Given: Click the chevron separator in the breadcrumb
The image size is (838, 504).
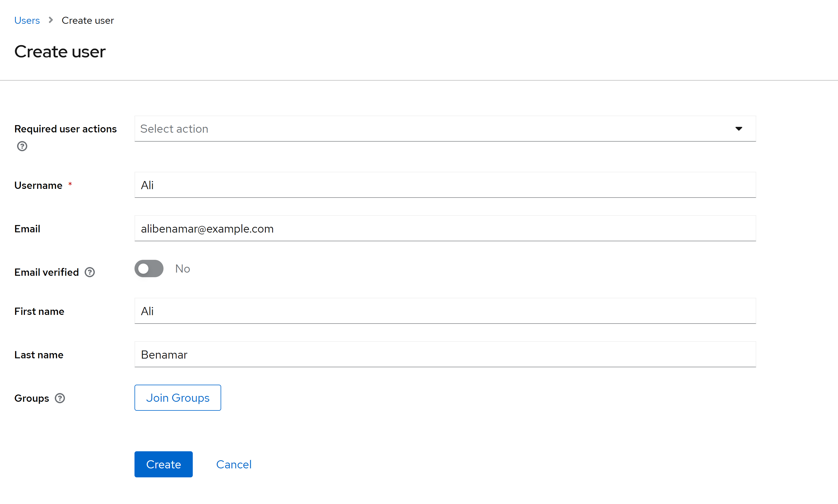Looking at the screenshot, I should tap(50, 20).
